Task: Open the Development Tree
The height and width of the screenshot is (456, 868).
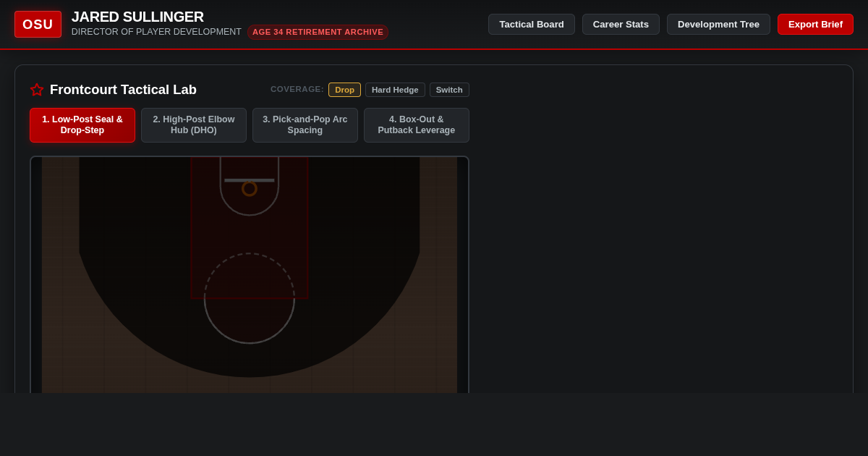Action: pos(718,24)
